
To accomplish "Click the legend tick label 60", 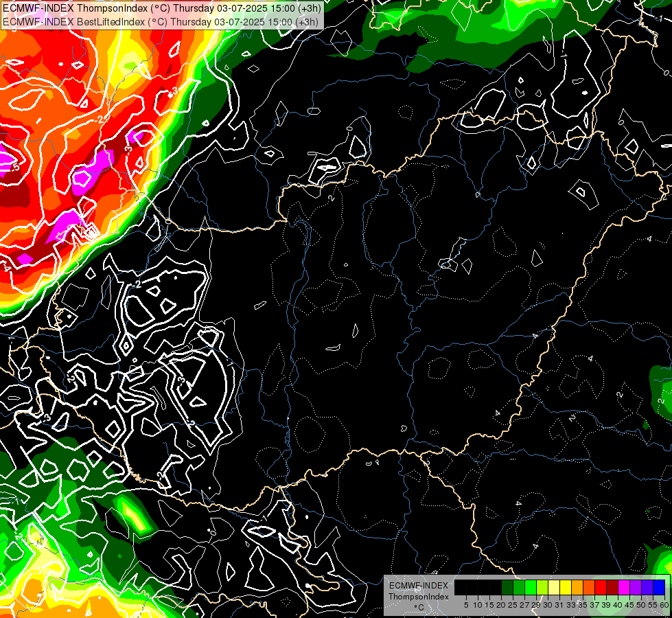I will tap(664, 605).
